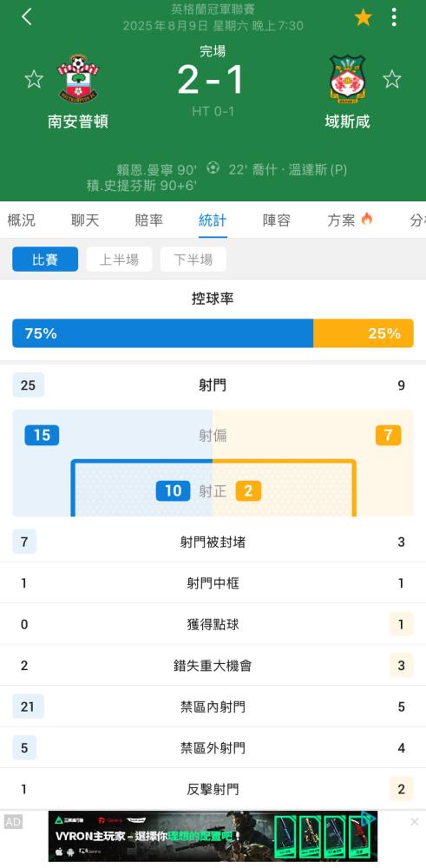
Task: Tap the back arrow icon
Action: point(27,17)
